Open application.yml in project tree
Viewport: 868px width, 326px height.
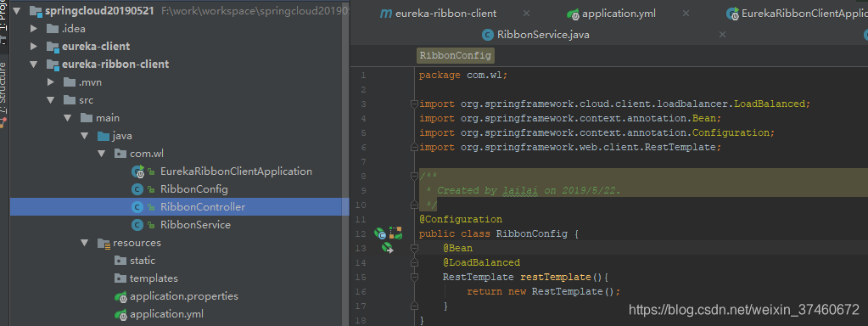tap(166, 314)
